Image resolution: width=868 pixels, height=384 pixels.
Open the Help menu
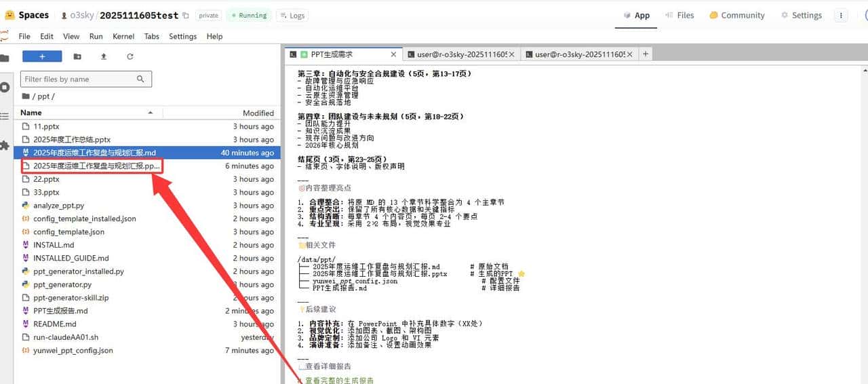[x=214, y=36]
